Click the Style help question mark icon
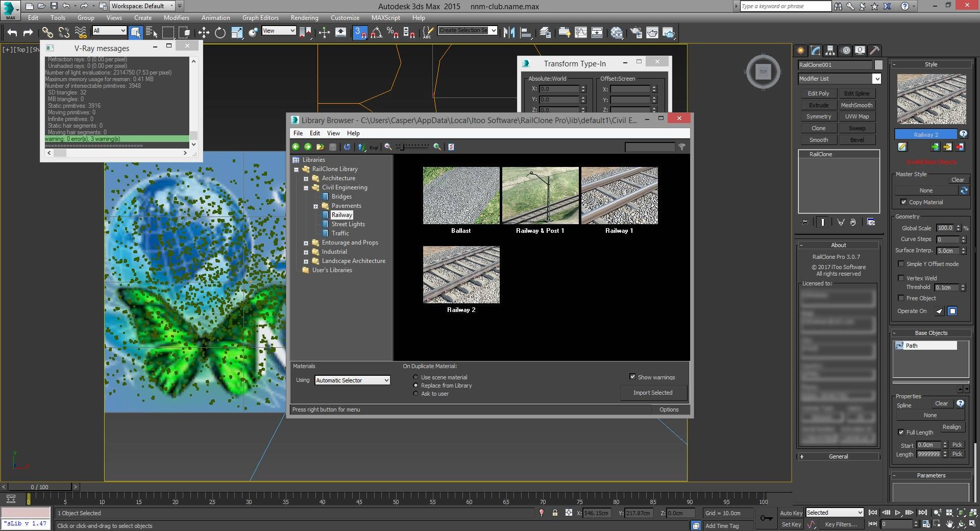The width and height of the screenshot is (980, 531). pyautogui.click(x=963, y=134)
